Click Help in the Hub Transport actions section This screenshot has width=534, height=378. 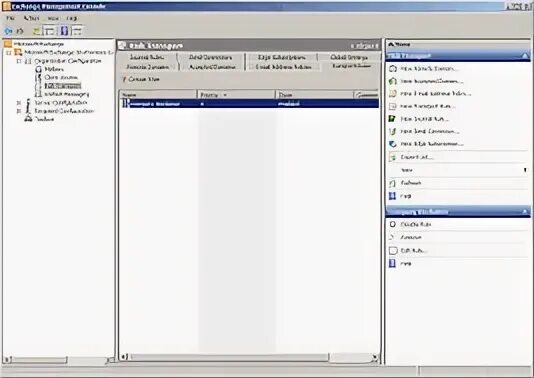[406, 196]
